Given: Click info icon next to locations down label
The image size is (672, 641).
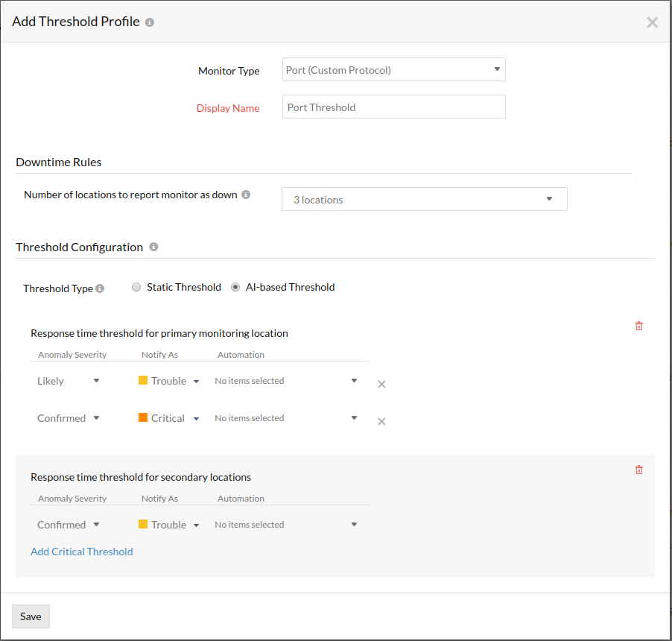Looking at the screenshot, I should [x=246, y=195].
